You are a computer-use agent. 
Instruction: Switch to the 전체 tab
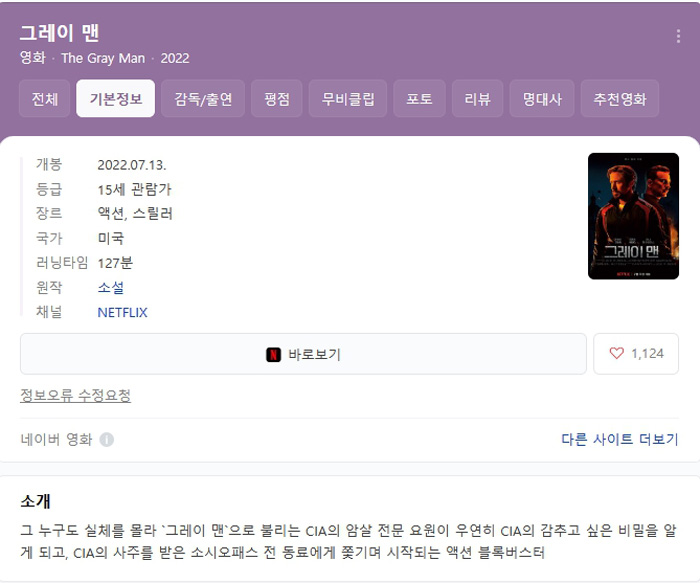[x=45, y=99]
